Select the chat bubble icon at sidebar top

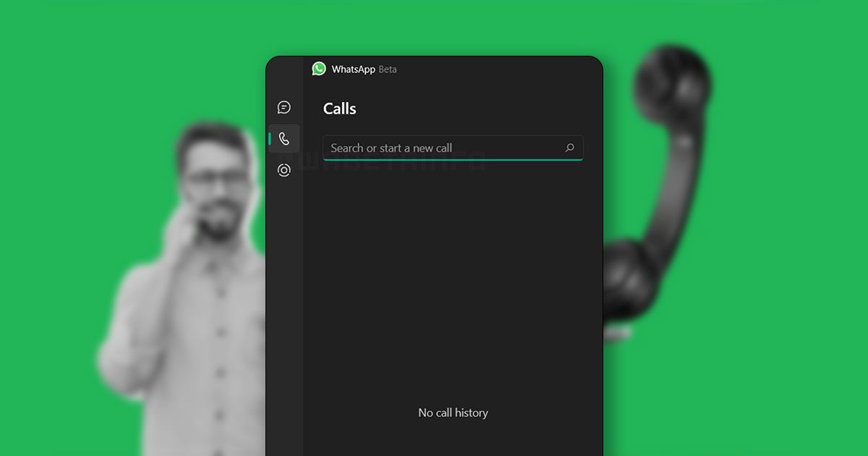point(284,106)
